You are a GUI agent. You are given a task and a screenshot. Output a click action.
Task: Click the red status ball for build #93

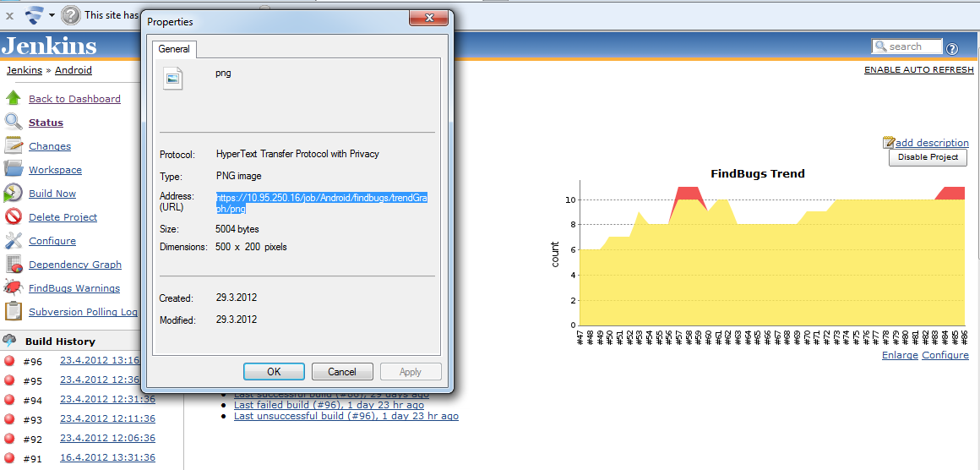tap(9, 419)
